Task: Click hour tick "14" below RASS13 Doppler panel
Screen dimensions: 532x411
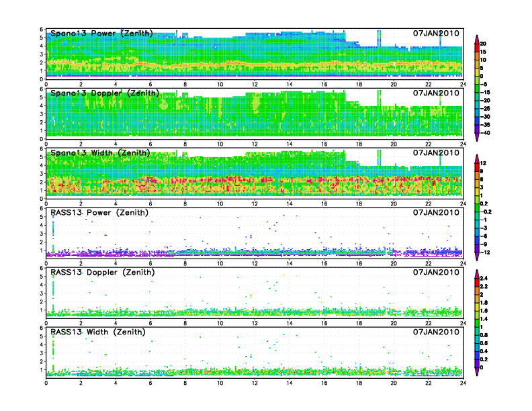Action: pos(290,323)
